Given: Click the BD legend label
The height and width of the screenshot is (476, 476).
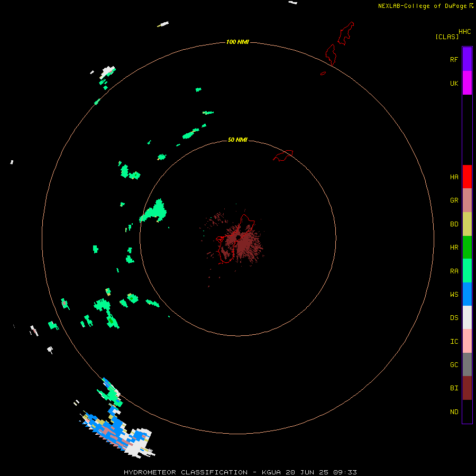Looking at the screenshot, I should 454,224.
